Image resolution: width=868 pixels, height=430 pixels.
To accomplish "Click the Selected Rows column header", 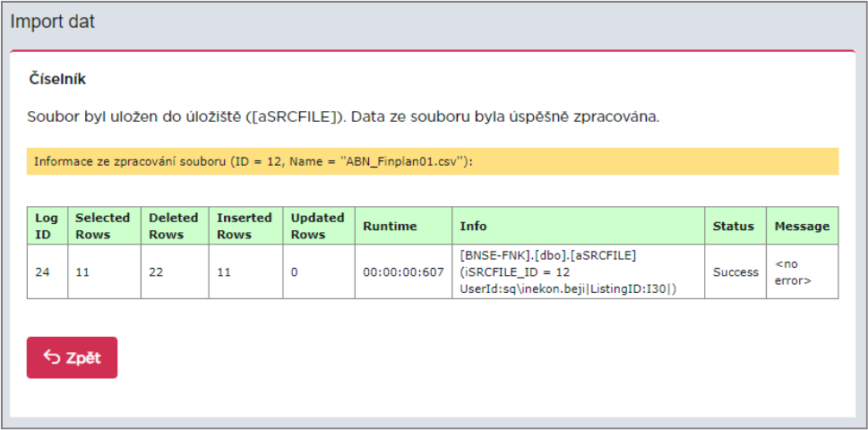I will pyautogui.click(x=105, y=226).
